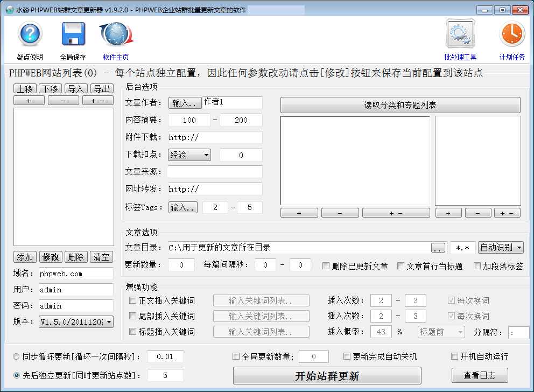This screenshot has height=392, width=534.
Task: Toggle 更新完成自动关机 checkbox
Action: tap(347, 356)
